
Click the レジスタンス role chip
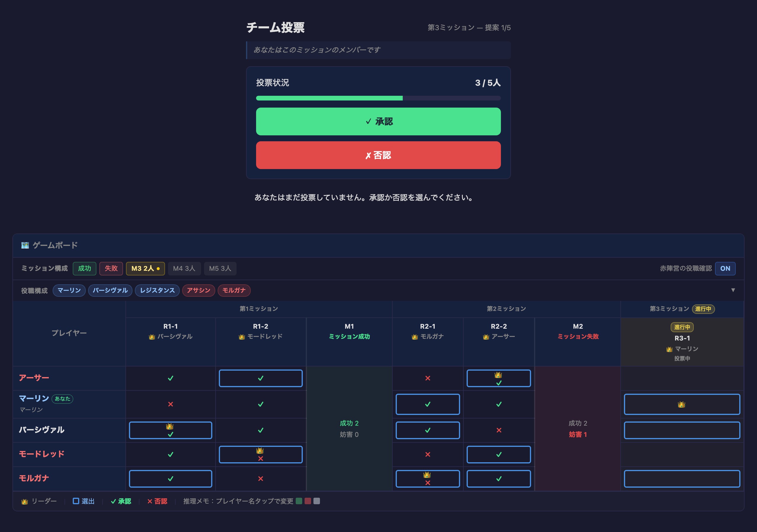tap(157, 291)
